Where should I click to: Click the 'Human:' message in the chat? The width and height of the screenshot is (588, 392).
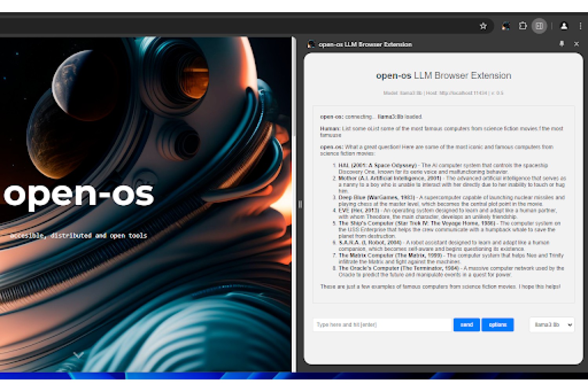(x=442, y=132)
